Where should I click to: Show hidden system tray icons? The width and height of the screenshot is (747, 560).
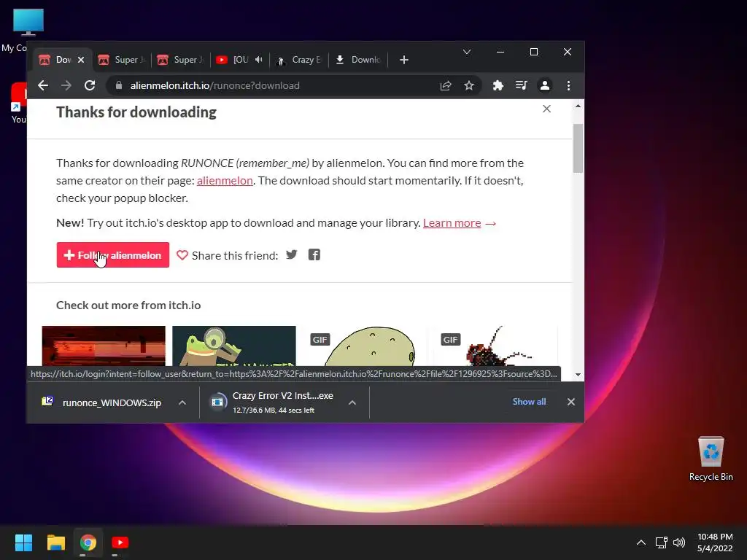[x=641, y=542]
